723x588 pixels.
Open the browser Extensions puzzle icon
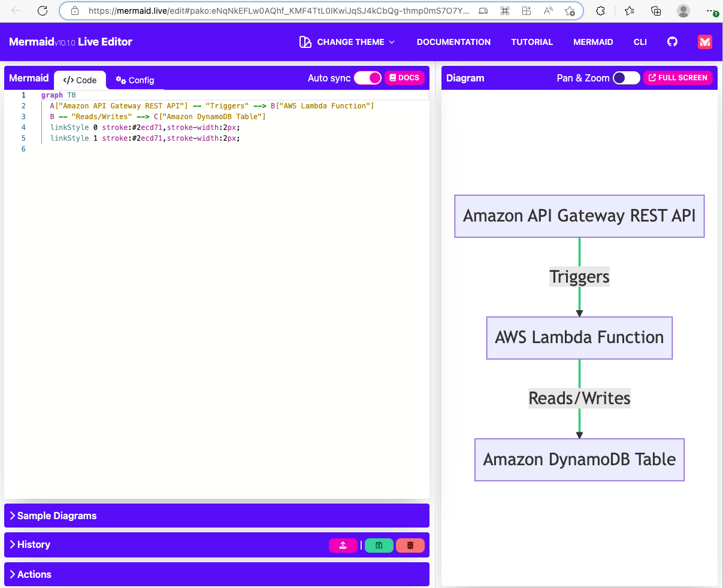pos(601,11)
